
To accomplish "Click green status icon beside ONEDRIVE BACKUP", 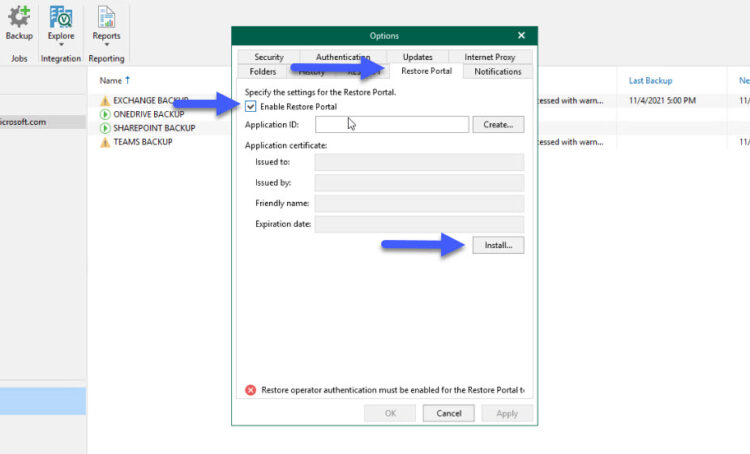I will pyautogui.click(x=105, y=114).
